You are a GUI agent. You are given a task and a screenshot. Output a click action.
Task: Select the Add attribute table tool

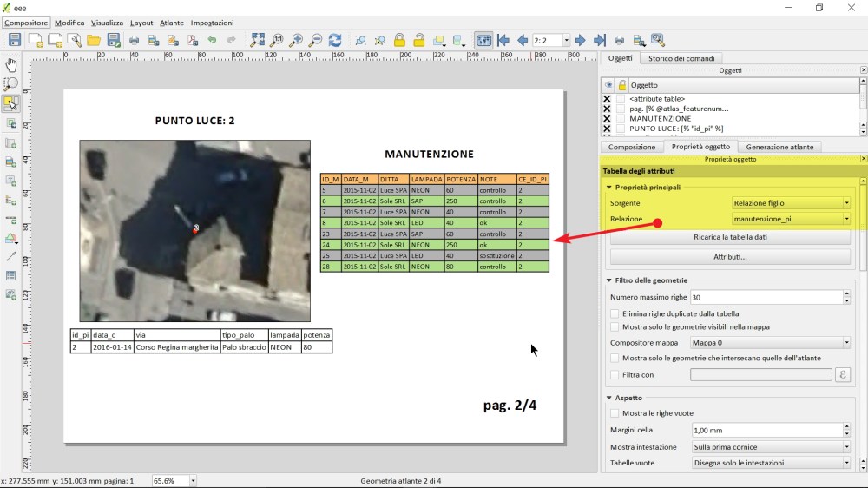(x=11, y=275)
